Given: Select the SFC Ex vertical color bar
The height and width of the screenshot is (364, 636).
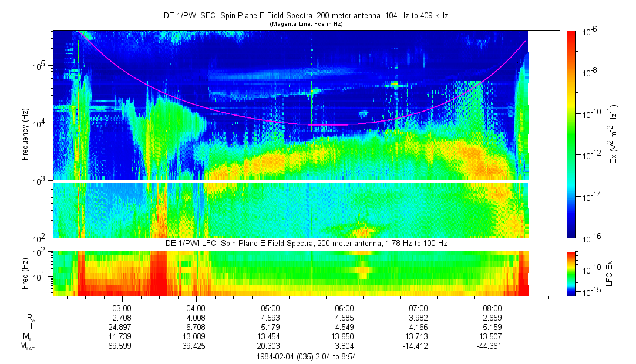Looking at the screenshot, I should [x=572, y=134].
